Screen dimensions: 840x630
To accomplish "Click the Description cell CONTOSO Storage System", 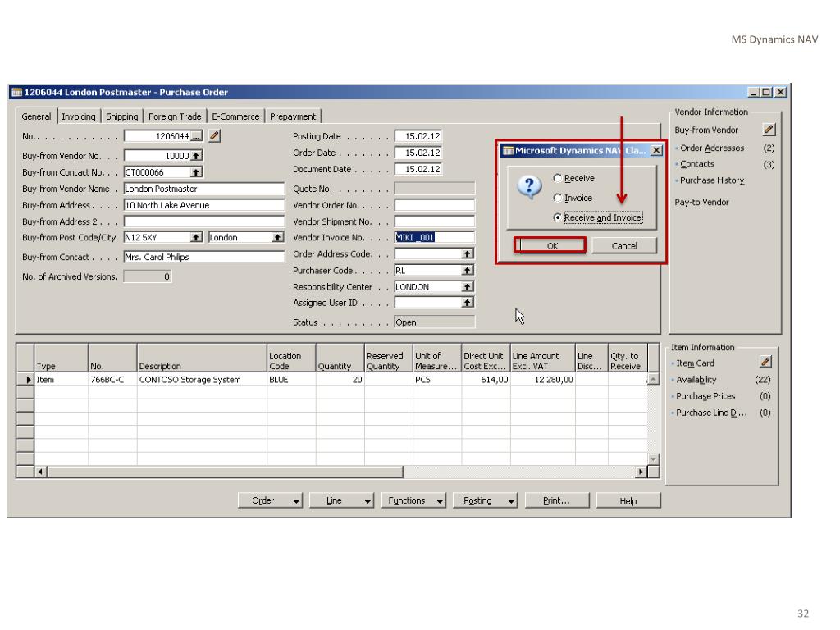I will tap(202, 379).
